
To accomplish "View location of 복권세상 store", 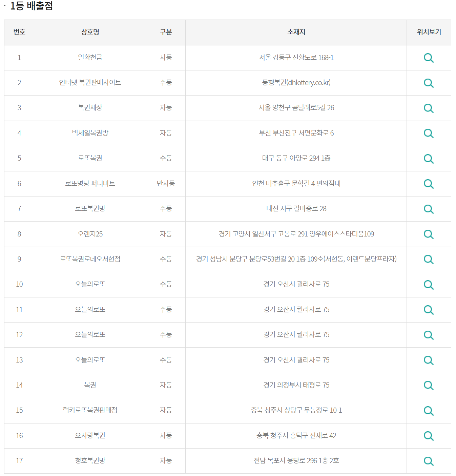I will (429, 108).
